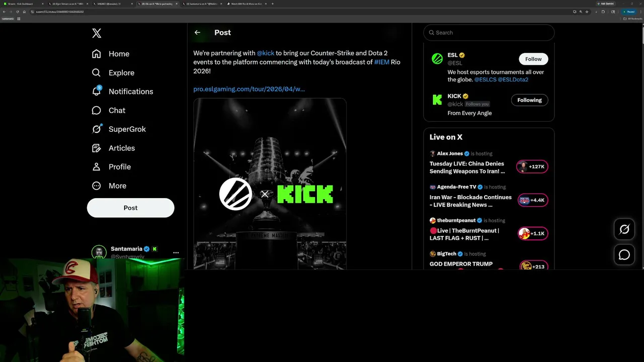Go to your Profile page
The height and width of the screenshot is (362, 644).
(x=111, y=167)
